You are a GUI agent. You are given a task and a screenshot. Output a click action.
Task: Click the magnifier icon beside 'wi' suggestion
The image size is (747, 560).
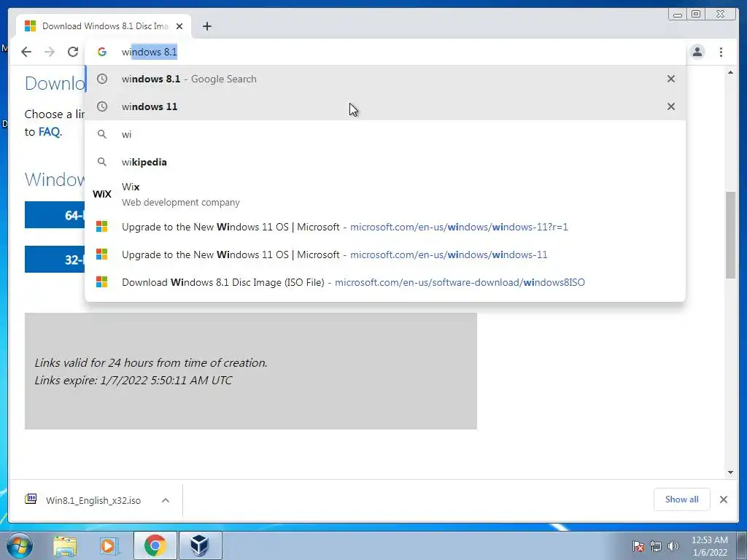[x=102, y=134]
